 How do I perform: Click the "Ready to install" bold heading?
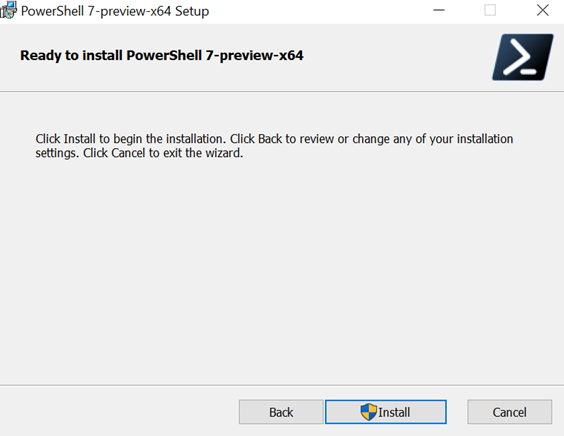pos(162,55)
